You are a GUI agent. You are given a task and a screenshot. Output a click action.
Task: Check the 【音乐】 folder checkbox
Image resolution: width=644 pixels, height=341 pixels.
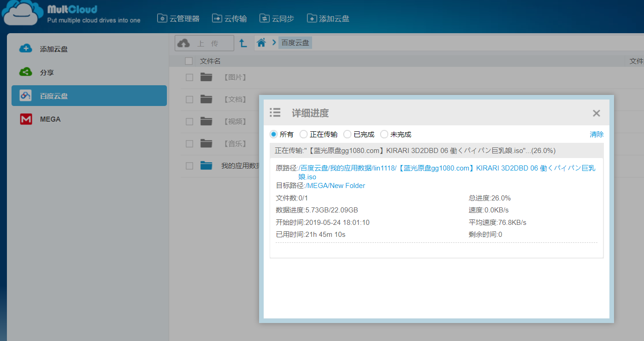coord(189,144)
